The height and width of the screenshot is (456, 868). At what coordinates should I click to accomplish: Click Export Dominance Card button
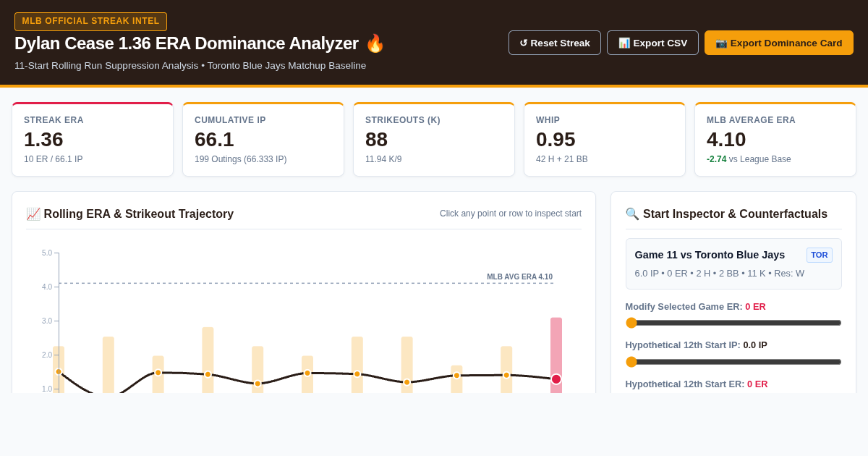coord(779,43)
